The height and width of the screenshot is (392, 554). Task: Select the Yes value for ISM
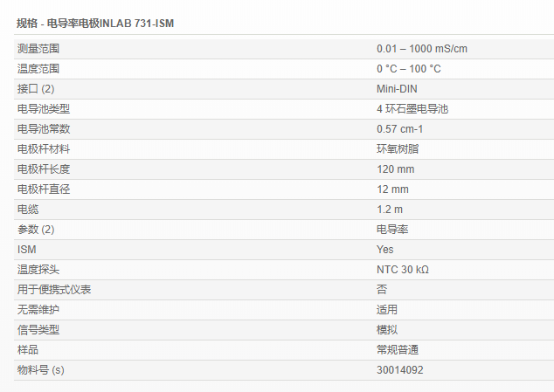[385, 250]
